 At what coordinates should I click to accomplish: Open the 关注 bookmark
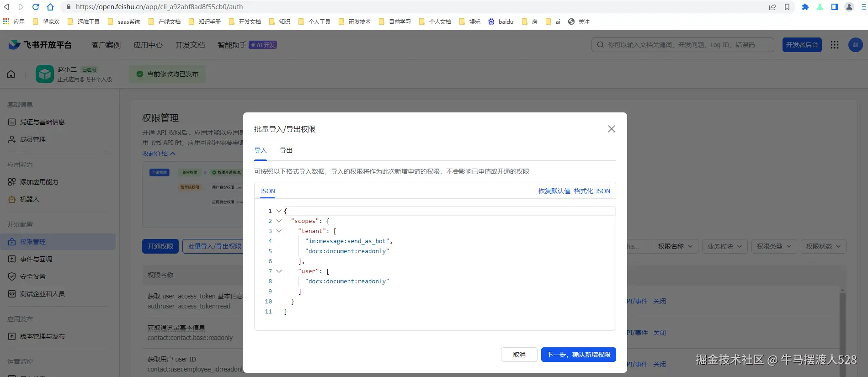pyautogui.click(x=579, y=21)
